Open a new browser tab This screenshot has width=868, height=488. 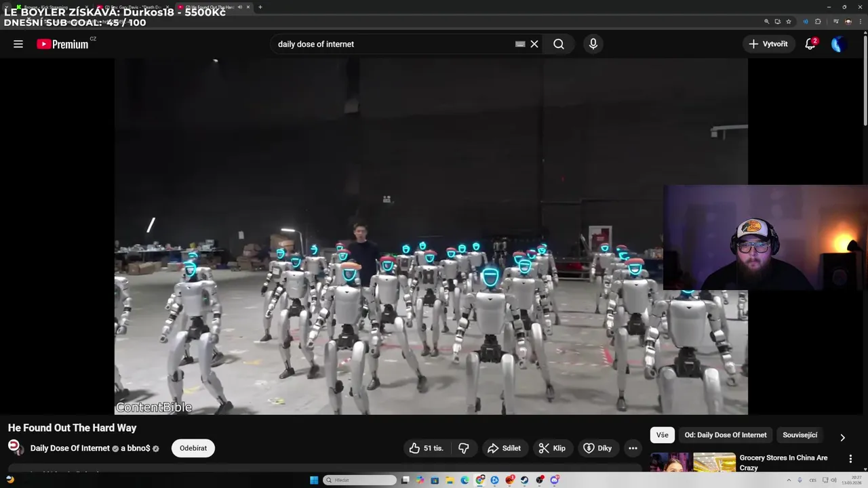click(260, 7)
